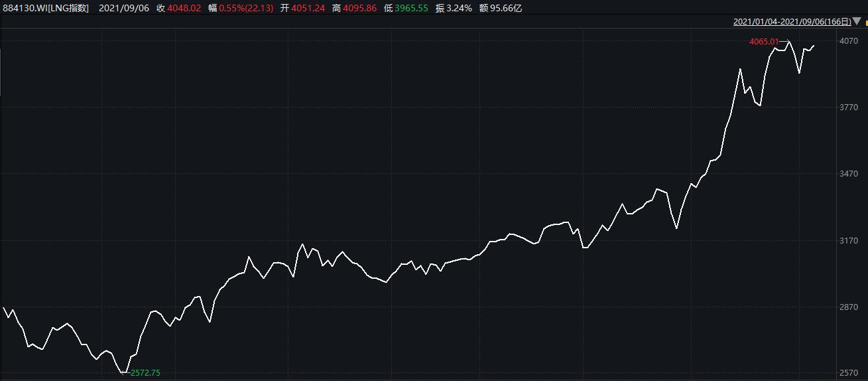Click the opening value 4051.24
Screen dimensions: 868x381
[x=309, y=8]
